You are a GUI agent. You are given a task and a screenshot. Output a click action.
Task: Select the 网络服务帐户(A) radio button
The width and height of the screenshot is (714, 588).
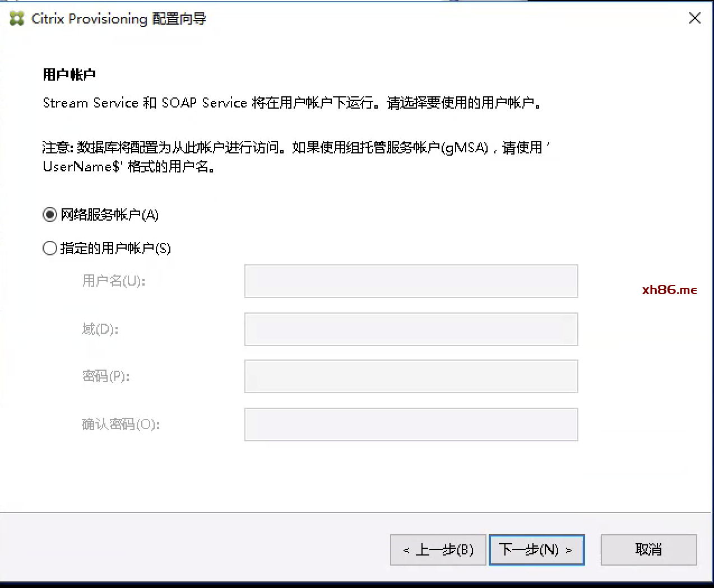pyautogui.click(x=50, y=215)
